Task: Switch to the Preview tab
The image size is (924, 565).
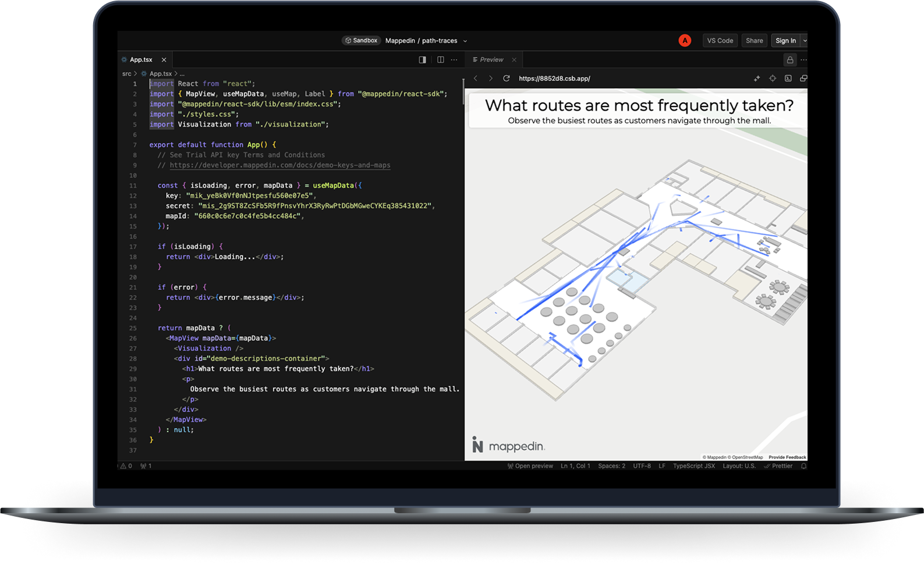Action: pyautogui.click(x=492, y=60)
